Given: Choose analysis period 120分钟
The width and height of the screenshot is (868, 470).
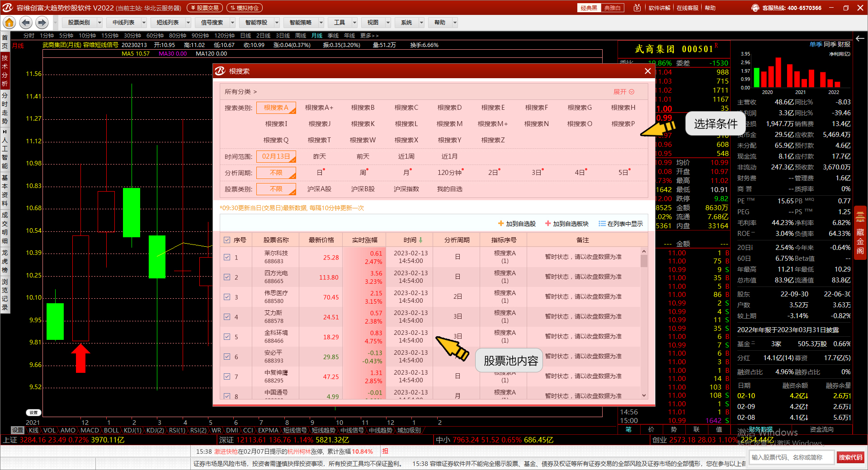Looking at the screenshot, I should 449,173.
